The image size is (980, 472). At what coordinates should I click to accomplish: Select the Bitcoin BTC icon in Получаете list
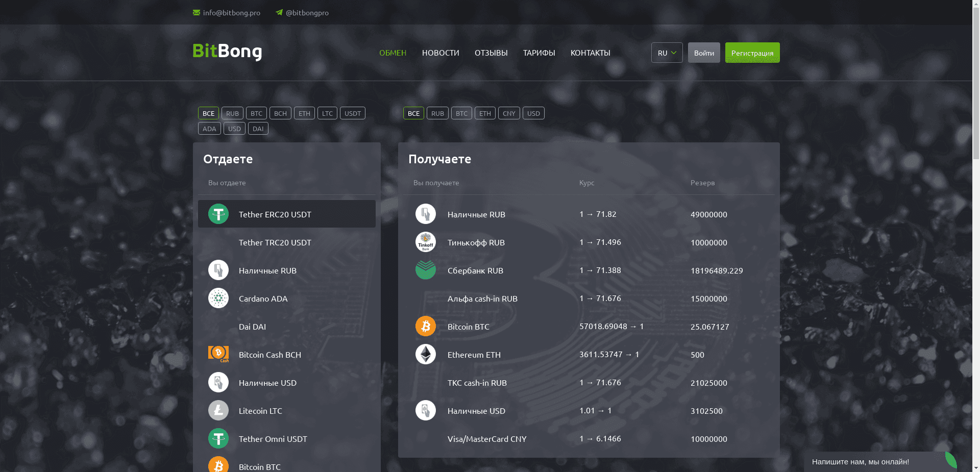425,326
